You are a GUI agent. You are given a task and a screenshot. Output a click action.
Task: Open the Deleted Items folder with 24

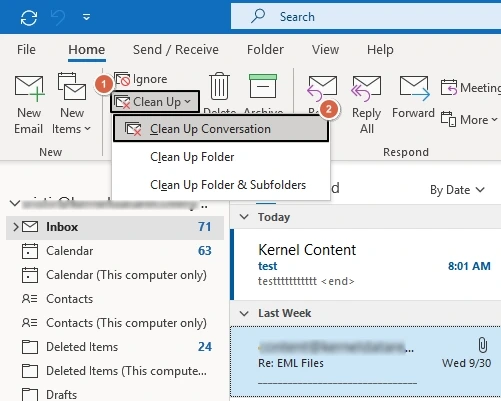pos(115,347)
